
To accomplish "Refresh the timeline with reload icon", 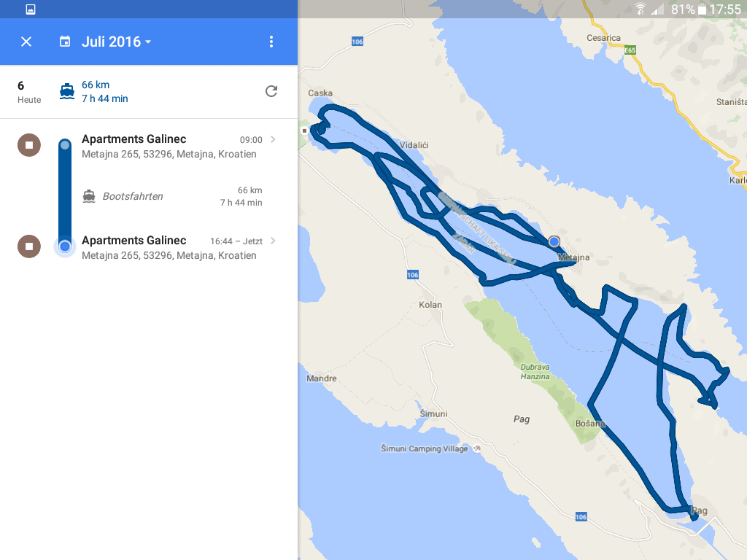I will [x=271, y=91].
